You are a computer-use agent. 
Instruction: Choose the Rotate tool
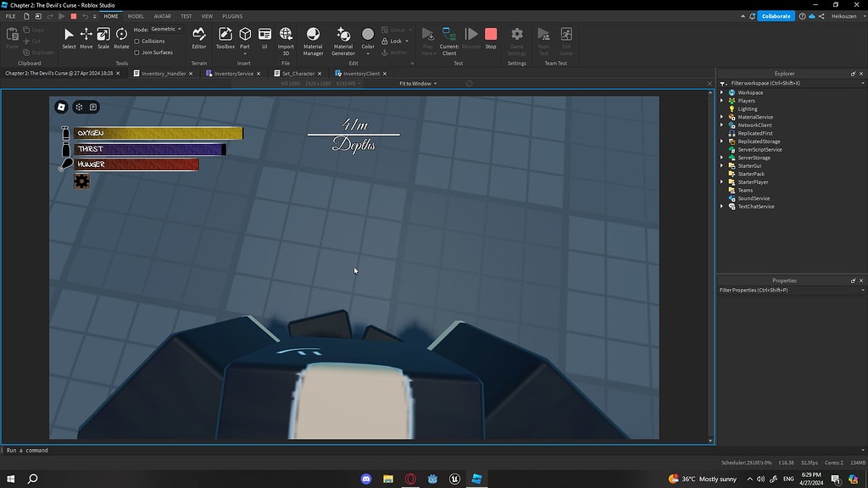click(x=121, y=36)
